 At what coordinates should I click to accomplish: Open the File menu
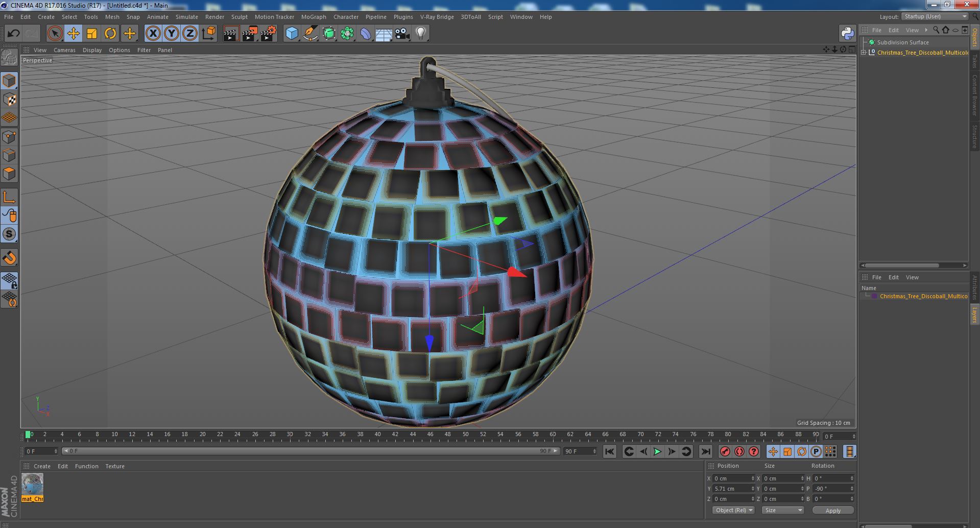9,17
